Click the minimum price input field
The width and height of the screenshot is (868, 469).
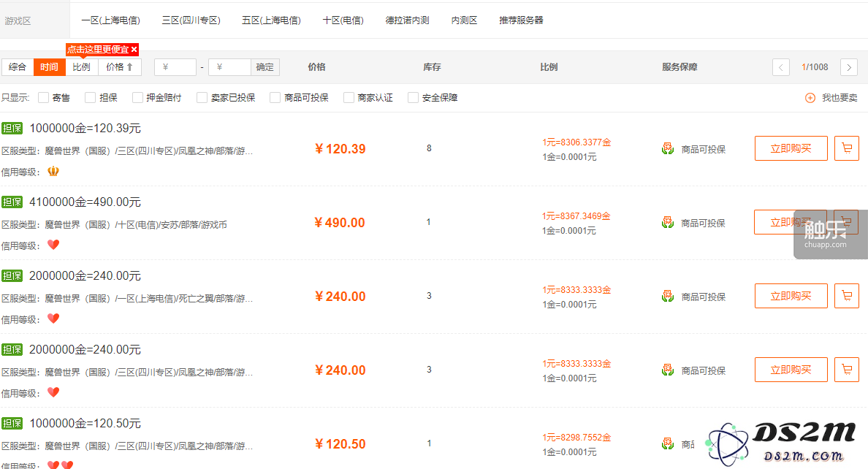pyautogui.click(x=175, y=67)
